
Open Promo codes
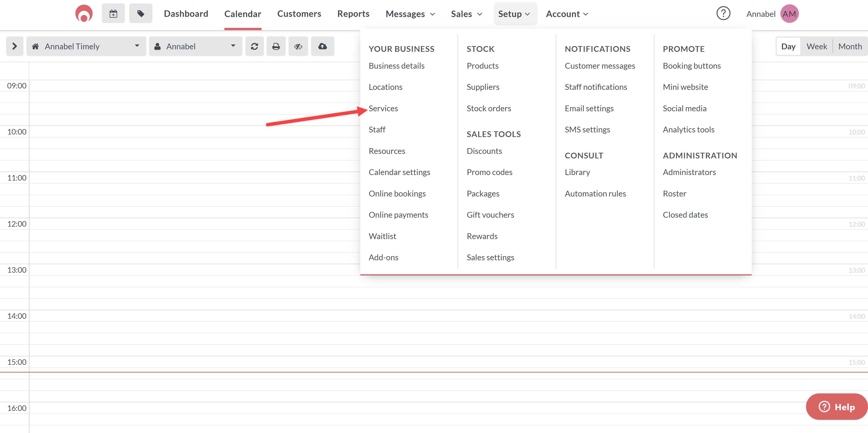pos(490,172)
